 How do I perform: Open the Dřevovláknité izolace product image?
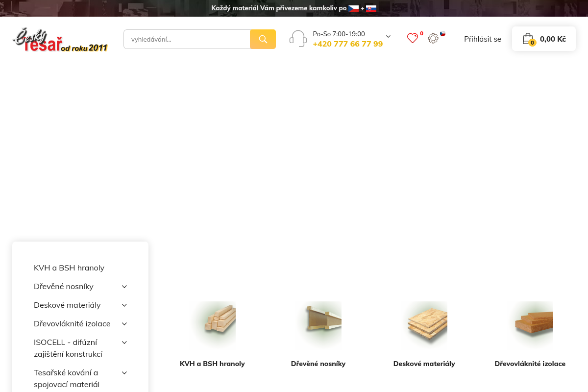[x=530, y=325]
